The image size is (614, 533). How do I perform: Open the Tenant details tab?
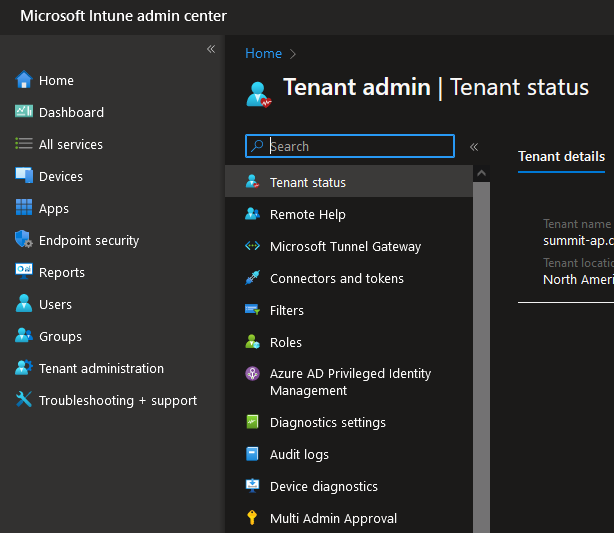[561, 157]
